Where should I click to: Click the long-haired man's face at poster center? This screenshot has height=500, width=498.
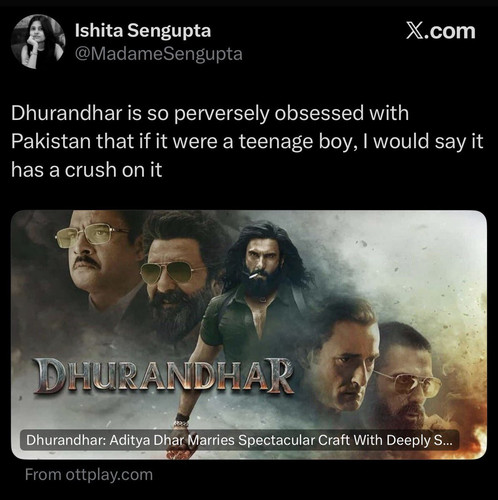(x=263, y=263)
